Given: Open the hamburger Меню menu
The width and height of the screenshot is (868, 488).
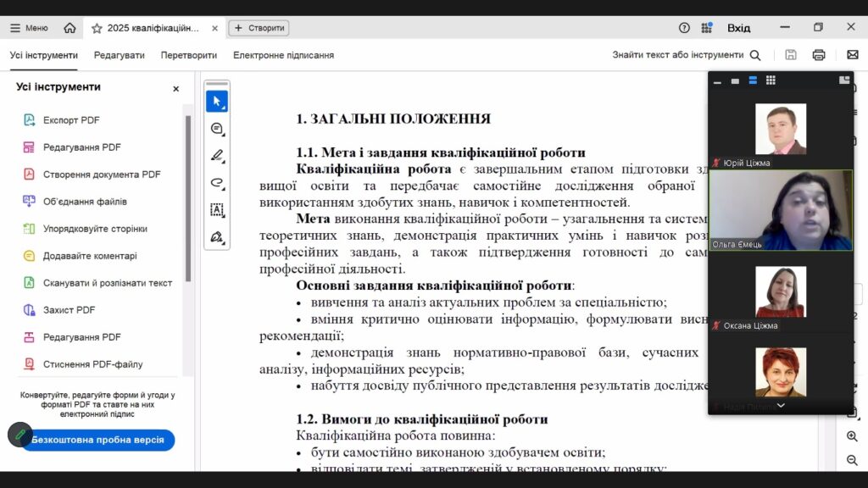Looking at the screenshot, I should click(29, 28).
